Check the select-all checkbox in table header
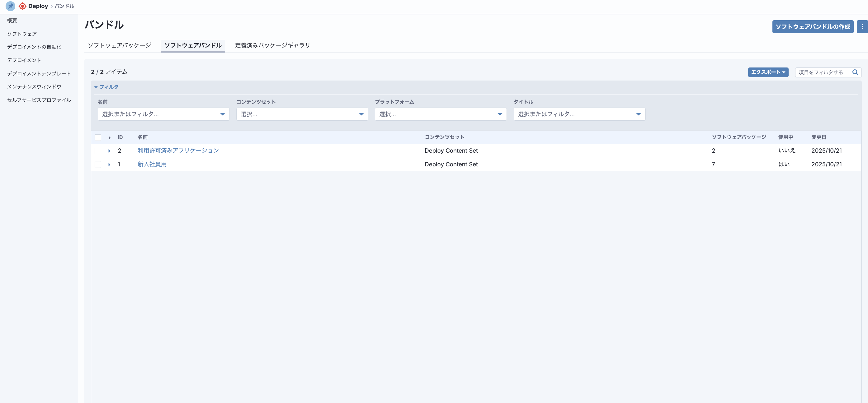Viewport: 868px width, 403px height. tap(98, 137)
